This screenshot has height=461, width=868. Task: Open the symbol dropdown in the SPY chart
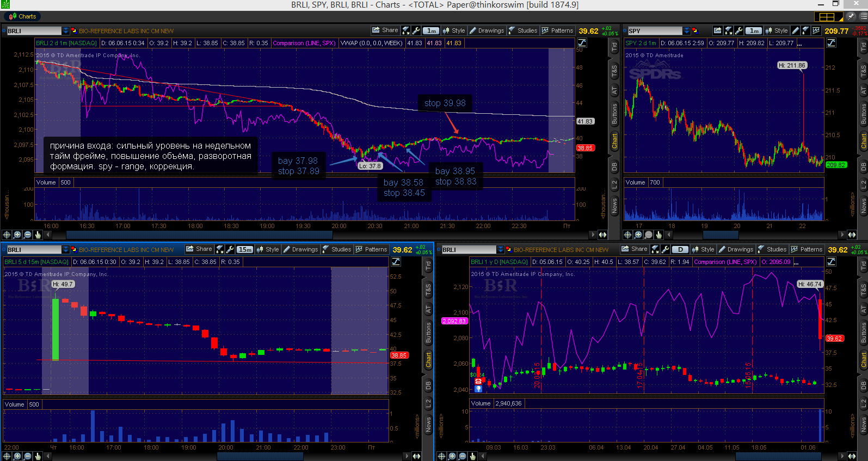(x=687, y=31)
